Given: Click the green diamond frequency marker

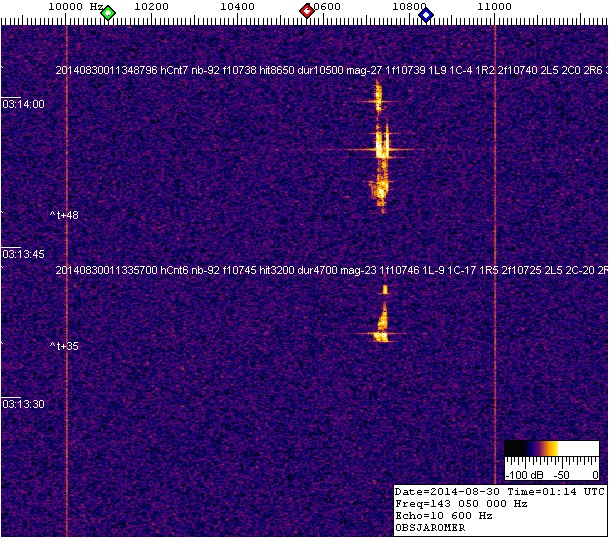Looking at the screenshot, I should coord(108,12).
